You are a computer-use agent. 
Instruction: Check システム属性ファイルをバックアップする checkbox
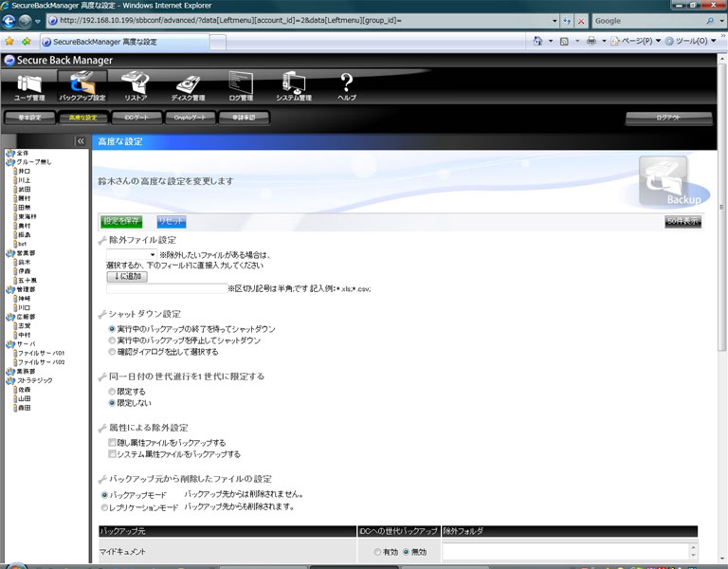point(112,454)
